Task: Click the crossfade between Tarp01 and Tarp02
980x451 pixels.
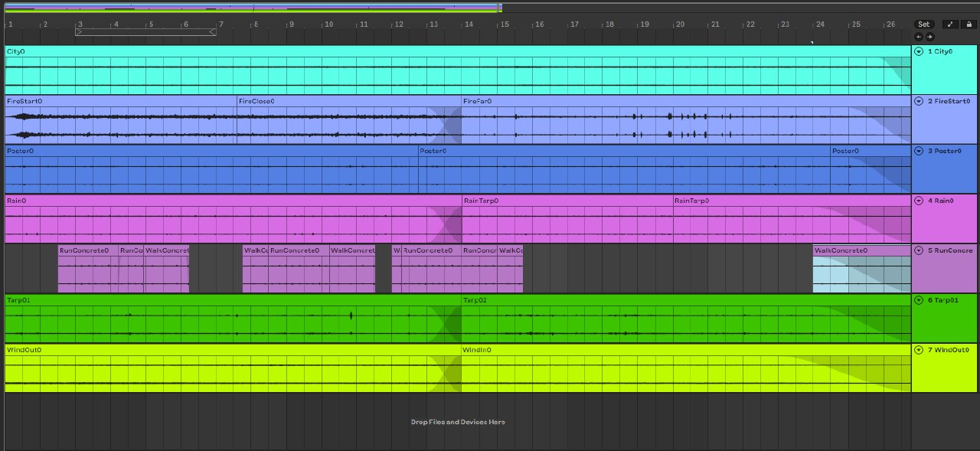Action: click(445, 325)
